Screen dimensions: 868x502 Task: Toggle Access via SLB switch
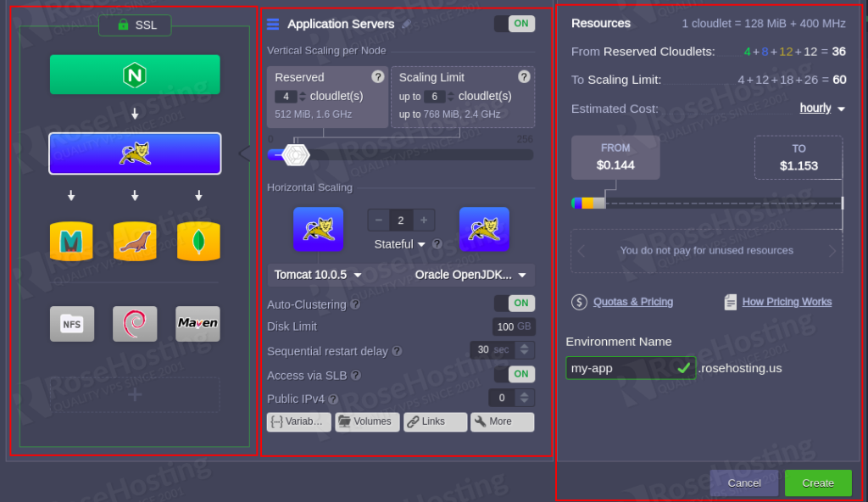pyautogui.click(x=515, y=374)
